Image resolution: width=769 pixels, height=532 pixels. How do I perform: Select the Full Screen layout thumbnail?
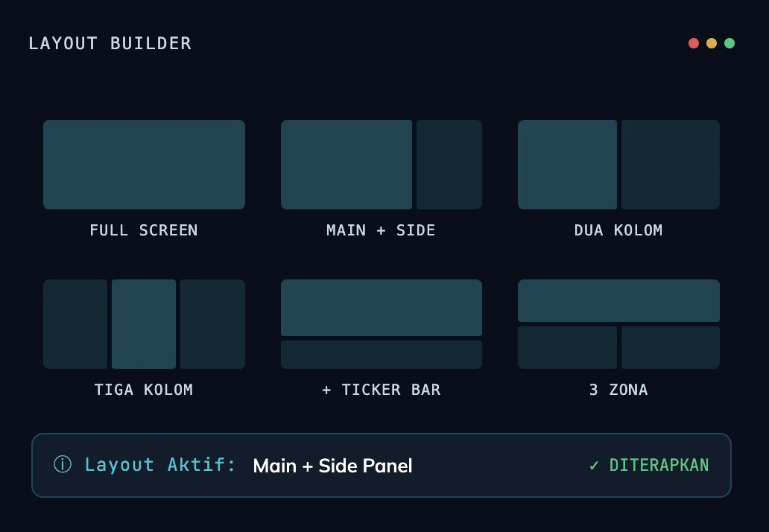pyautogui.click(x=144, y=165)
